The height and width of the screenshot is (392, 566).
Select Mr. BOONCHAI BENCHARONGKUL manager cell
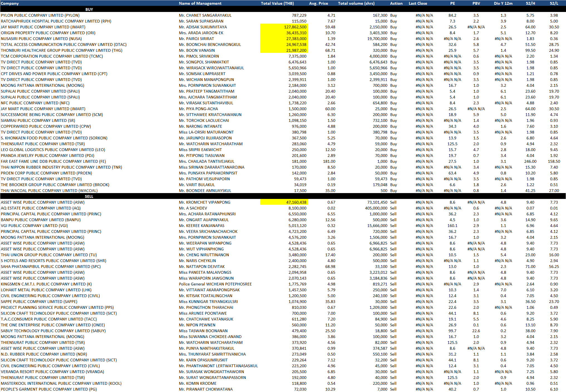[x=210, y=45]
